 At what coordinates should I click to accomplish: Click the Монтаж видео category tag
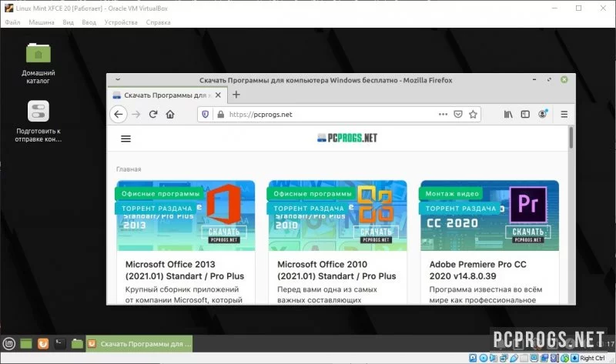tap(452, 194)
